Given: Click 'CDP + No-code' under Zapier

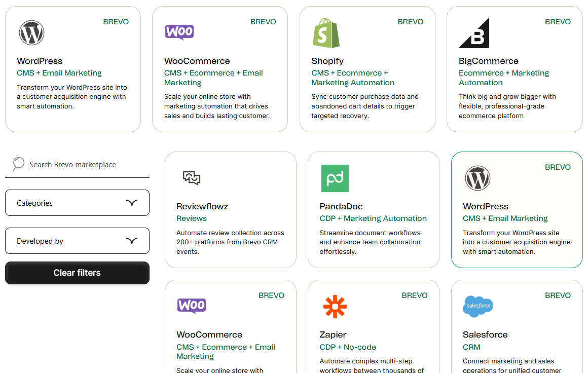Looking at the screenshot, I should (x=348, y=347).
